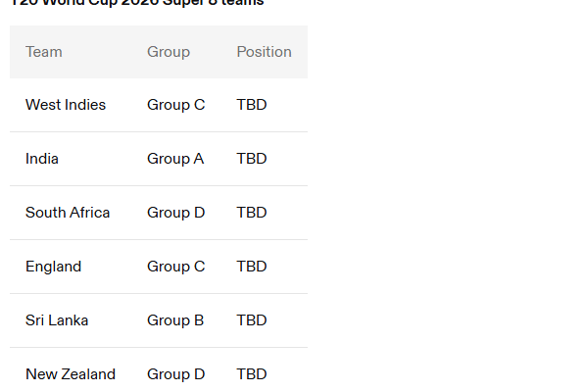Click the Position column header

tap(264, 52)
